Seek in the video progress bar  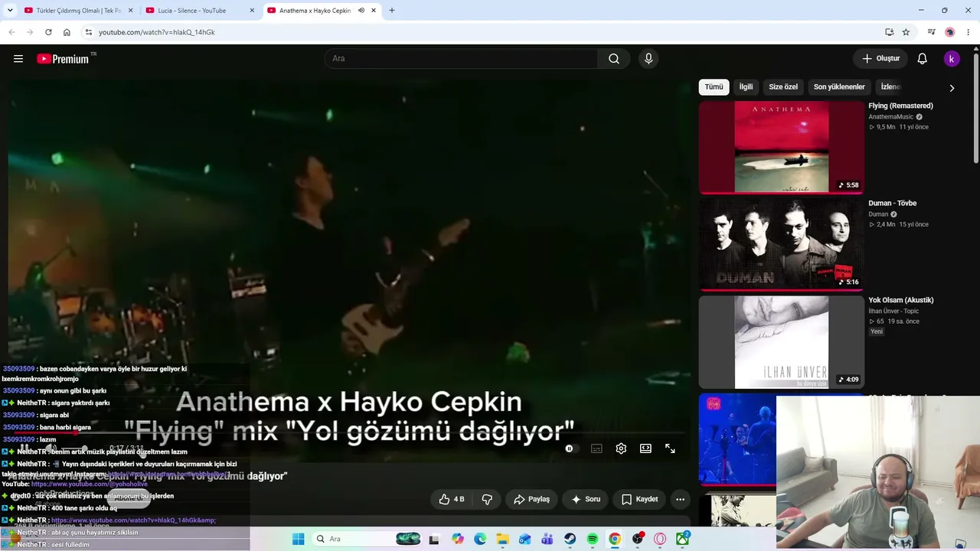tap(348, 433)
